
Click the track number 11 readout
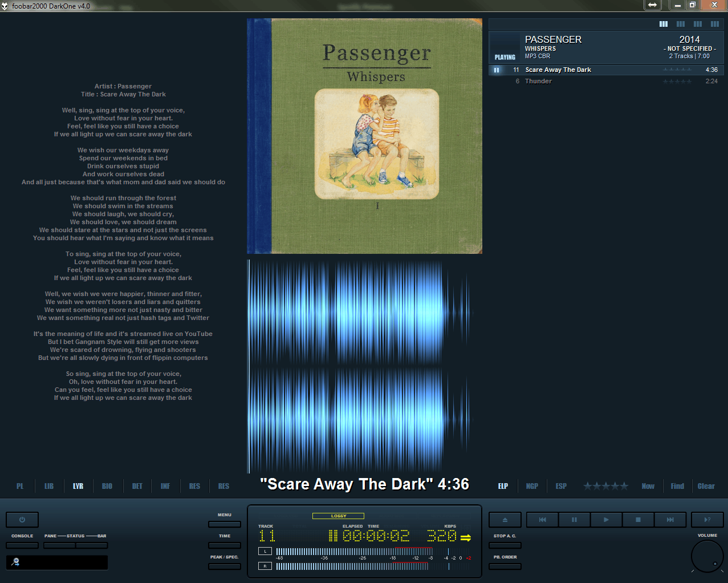click(267, 536)
